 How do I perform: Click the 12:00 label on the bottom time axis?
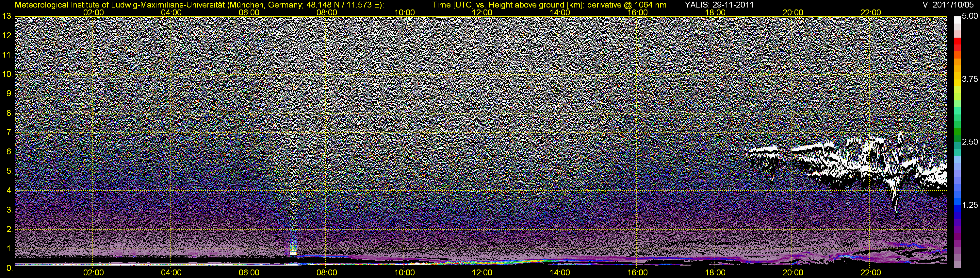pyautogui.click(x=482, y=273)
